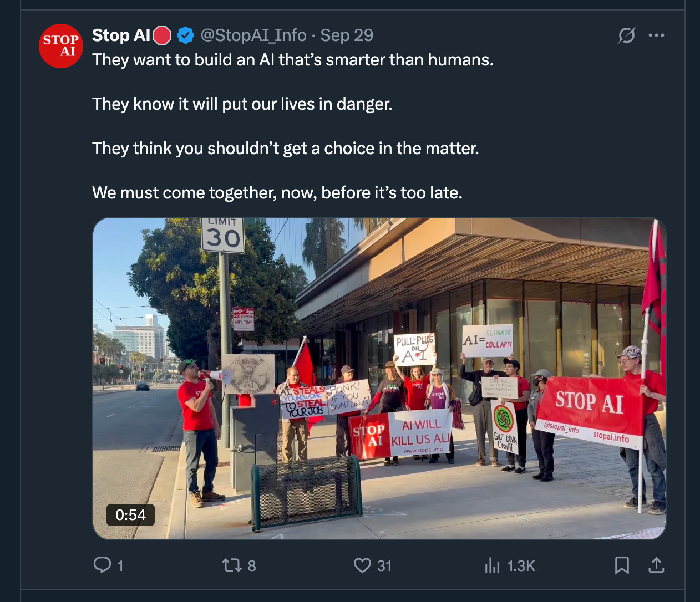Click the Grok explain-post icon
The width and height of the screenshot is (700, 602).
[x=626, y=35]
